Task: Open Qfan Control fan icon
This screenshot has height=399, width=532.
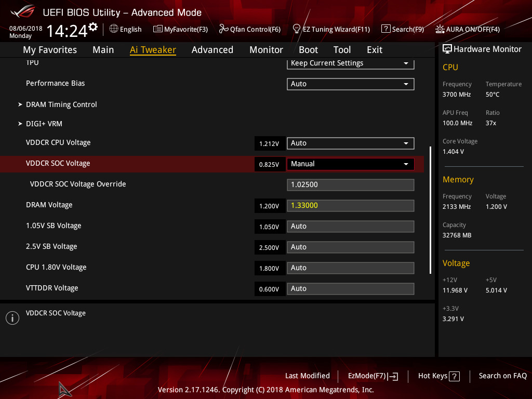Action: click(x=223, y=29)
